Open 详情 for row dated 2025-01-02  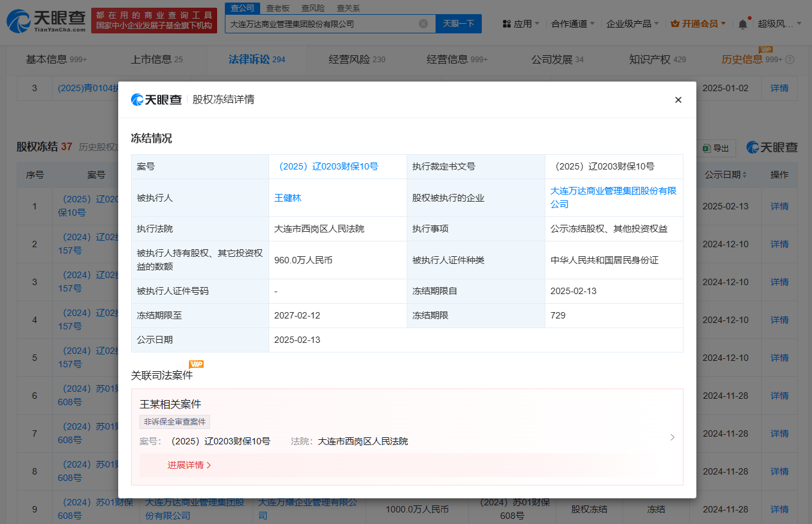(779, 88)
